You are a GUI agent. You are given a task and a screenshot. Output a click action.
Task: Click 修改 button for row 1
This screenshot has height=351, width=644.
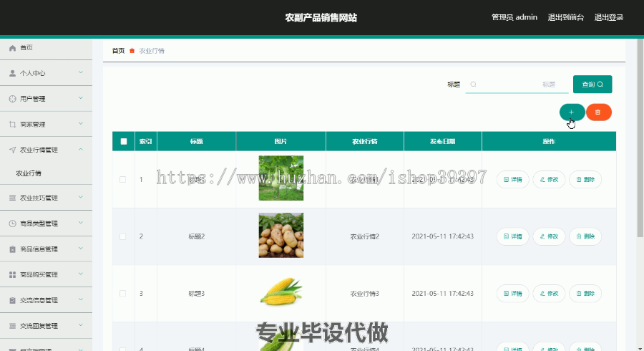coord(549,180)
